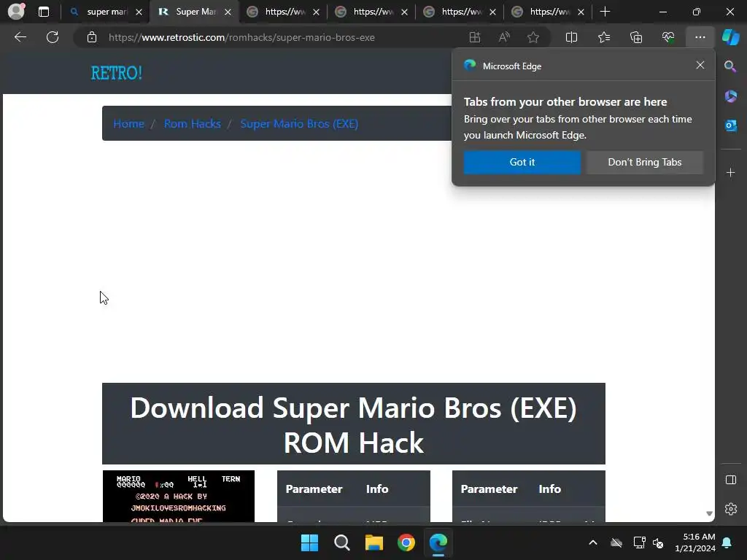Open sidebar settings gear icon
This screenshot has width=747, height=560.
tap(730, 509)
